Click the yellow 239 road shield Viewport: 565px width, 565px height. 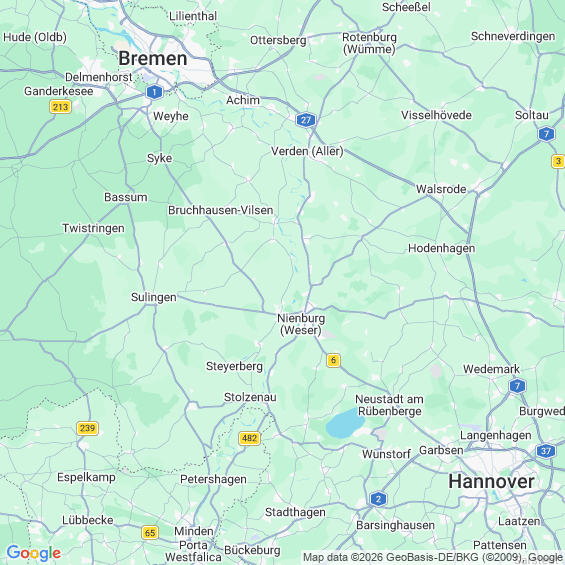pyautogui.click(x=88, y=428)
